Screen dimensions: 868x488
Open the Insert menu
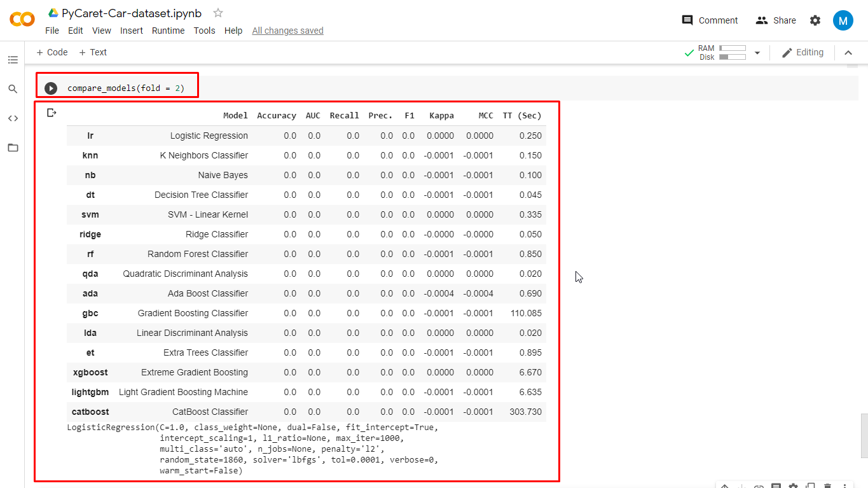tap(131, 30)
